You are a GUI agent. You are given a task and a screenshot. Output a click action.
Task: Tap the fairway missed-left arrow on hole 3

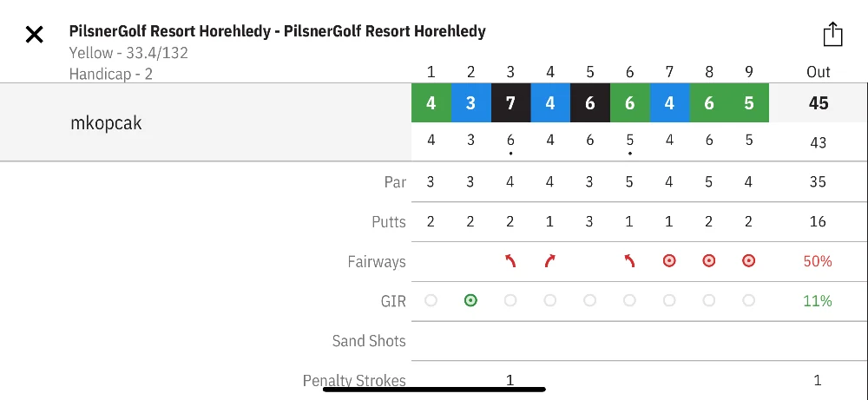pyautogui.click(x=510, y=261)
